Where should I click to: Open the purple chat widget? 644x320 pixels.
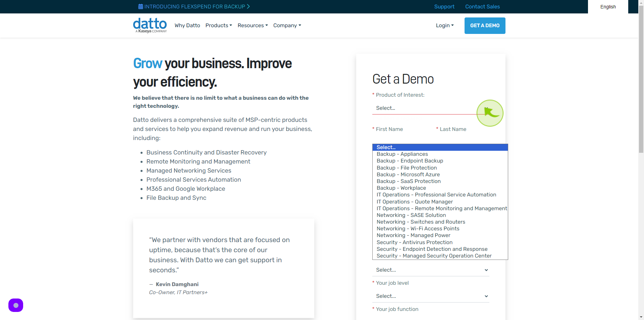tap(16, 305)
